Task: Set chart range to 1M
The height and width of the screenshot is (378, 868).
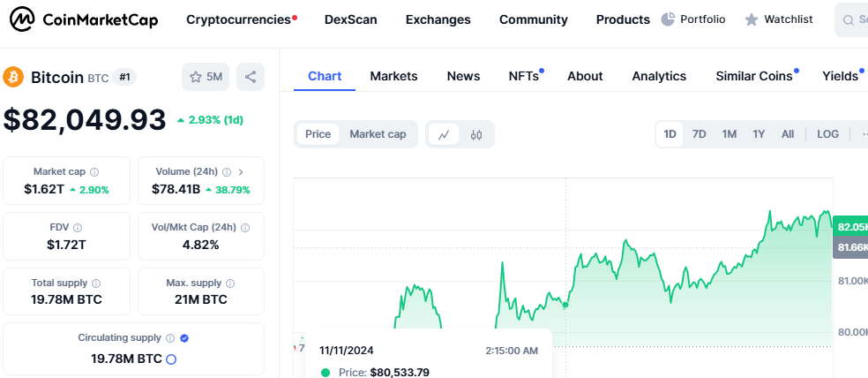Action: 729,134
